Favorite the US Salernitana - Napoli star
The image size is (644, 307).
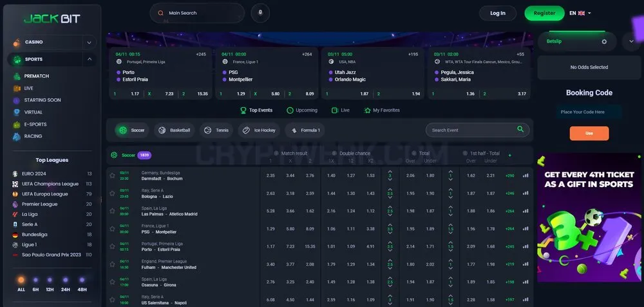(112, 300)
